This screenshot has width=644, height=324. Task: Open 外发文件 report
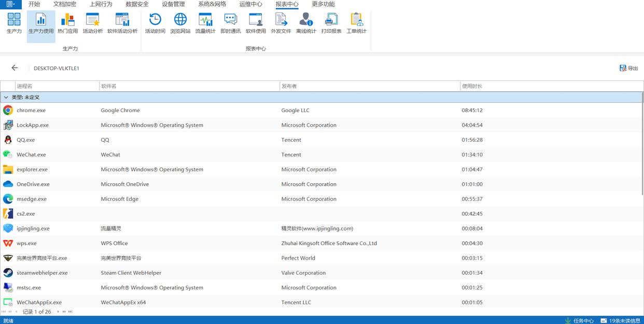[281, 24]
